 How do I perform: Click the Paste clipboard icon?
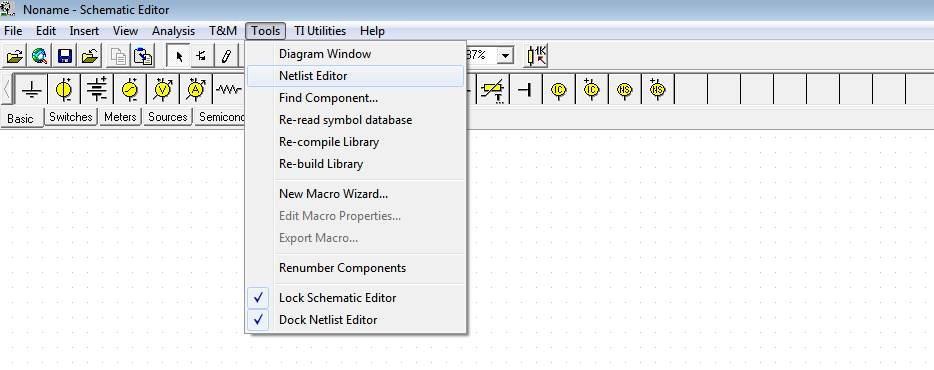coord(144,57)
